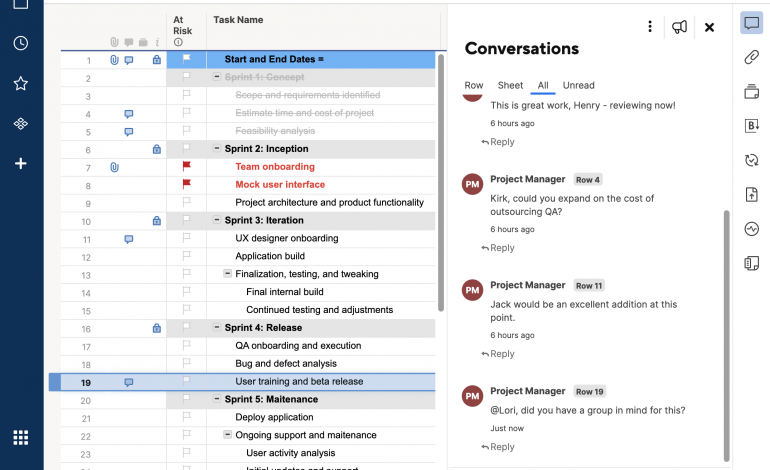Close the Conversations panel
770x470 pixels.
(709, 27)
